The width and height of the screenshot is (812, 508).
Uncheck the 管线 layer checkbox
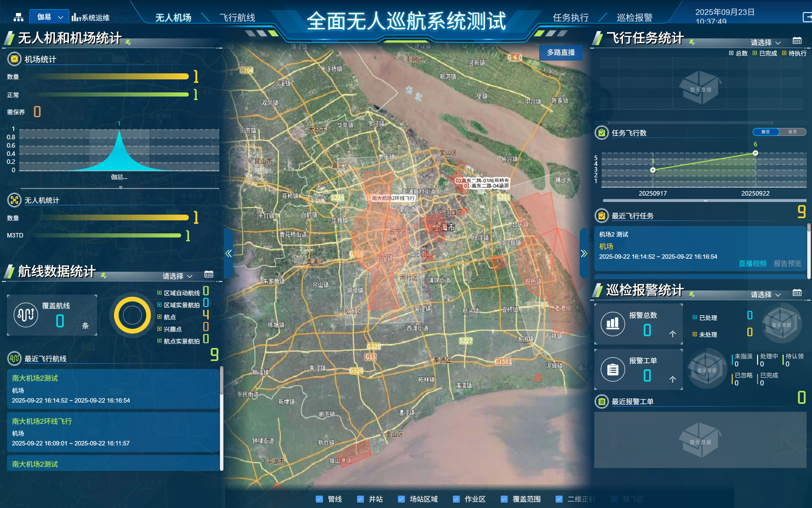(x=320, y=499)
